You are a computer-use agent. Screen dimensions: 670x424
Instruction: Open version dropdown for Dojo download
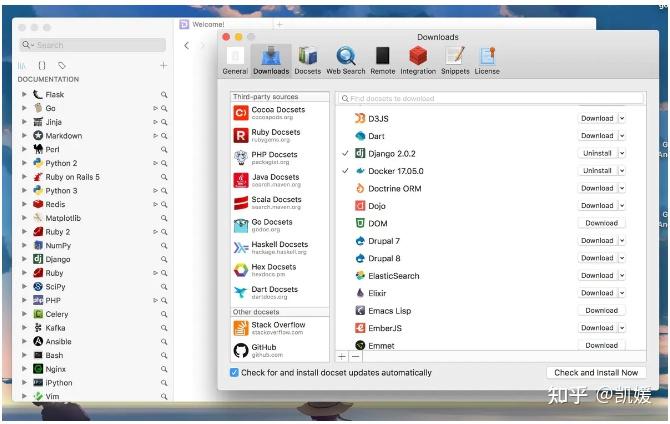click(x=622, y=206)
